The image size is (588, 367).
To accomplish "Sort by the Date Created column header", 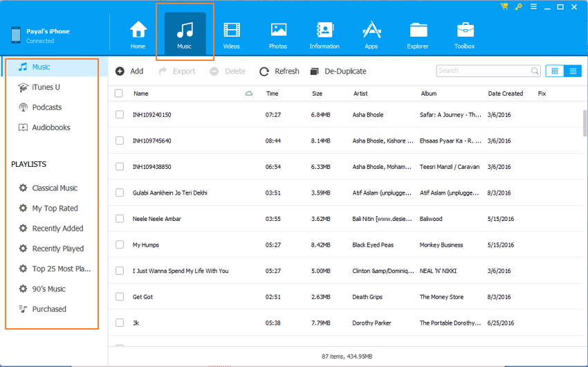I will tap(506, 93).
